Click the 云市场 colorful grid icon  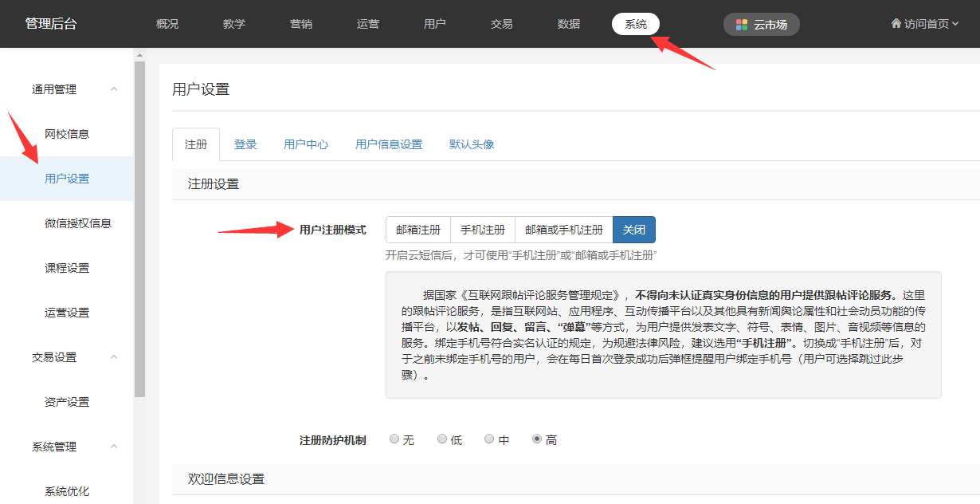[x=742, y=25]
